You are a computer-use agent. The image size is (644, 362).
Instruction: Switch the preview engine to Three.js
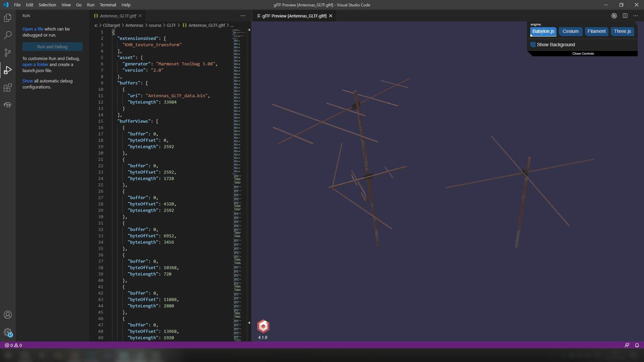622,32
